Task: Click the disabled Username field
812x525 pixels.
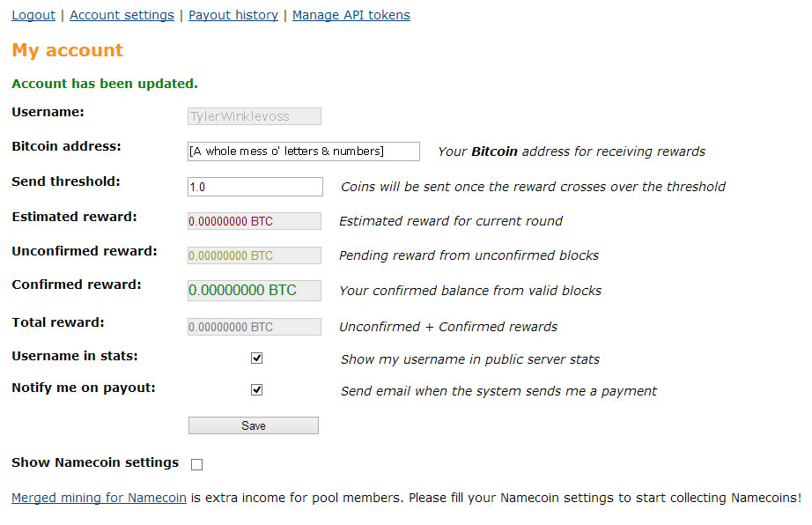Action: point(255,116)
